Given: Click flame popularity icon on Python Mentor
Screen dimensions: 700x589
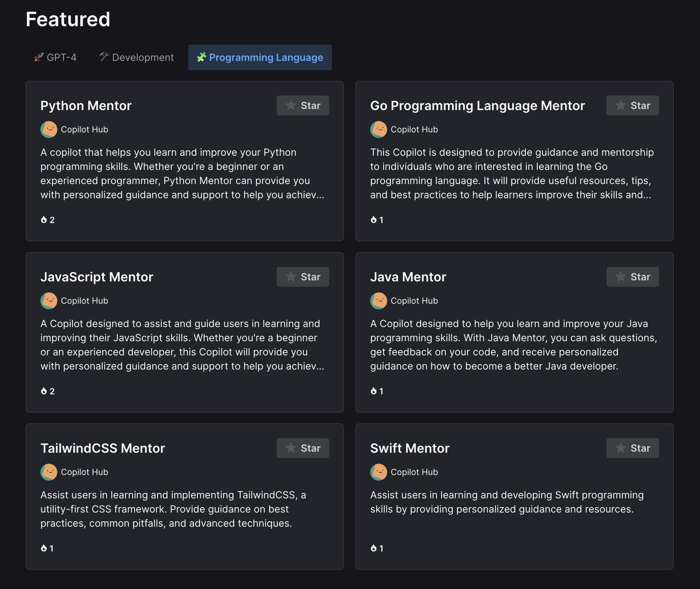Looking at the screenshot, I should [44, 220].
